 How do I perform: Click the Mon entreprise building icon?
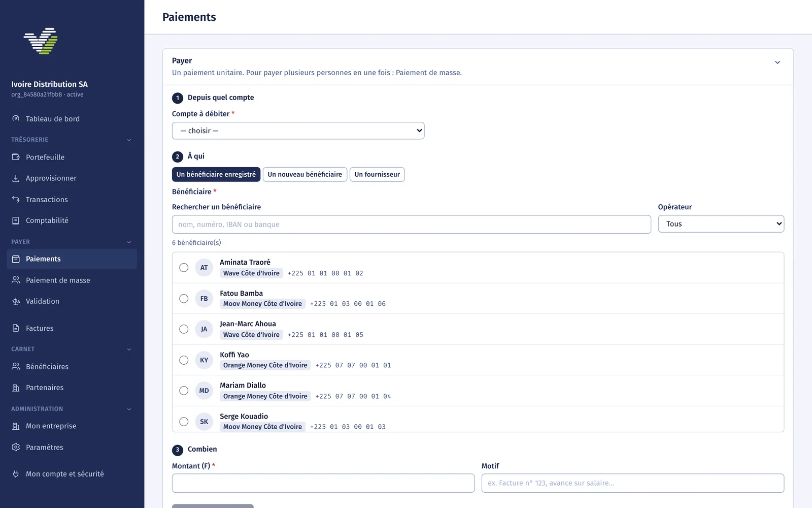[16, 426]
